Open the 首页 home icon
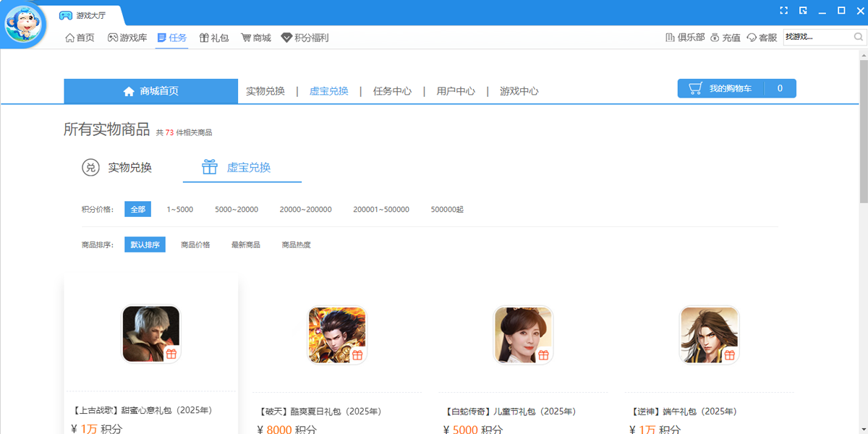 click(70, 37)
